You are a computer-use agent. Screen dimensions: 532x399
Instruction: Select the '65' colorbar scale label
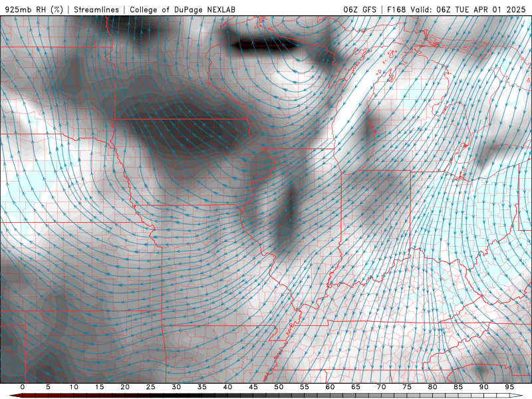point(356,387)
